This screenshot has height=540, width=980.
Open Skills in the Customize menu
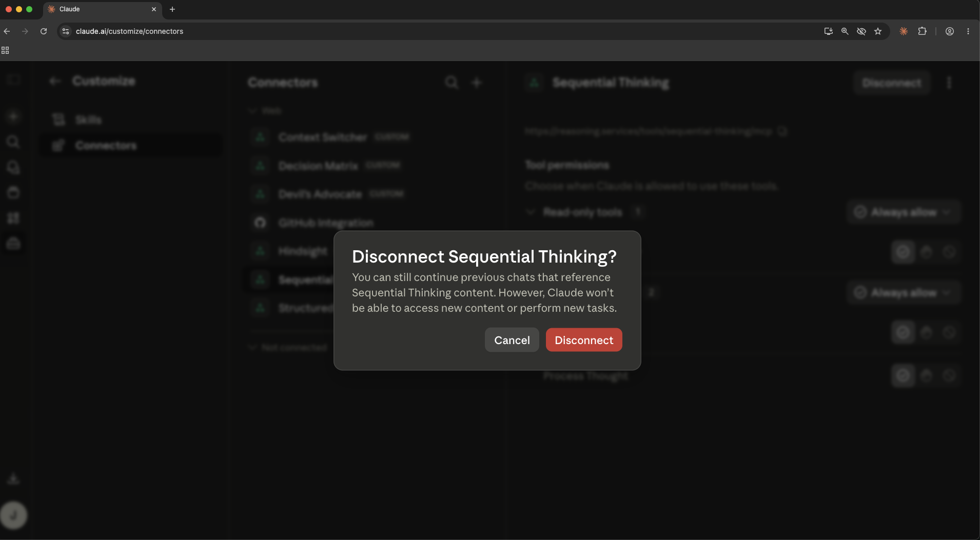pyautogui.click(x=131, y=119)
